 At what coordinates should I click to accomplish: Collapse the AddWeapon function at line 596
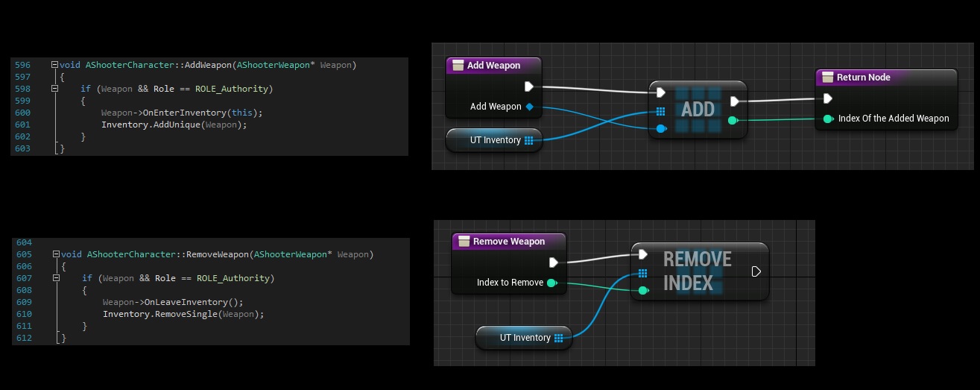click(54, 66)
